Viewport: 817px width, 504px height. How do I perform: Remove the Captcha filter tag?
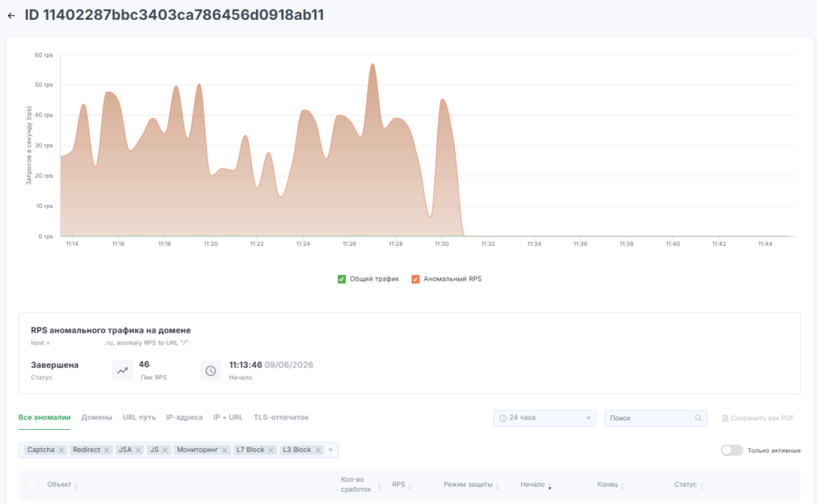(x=61, y=450)
